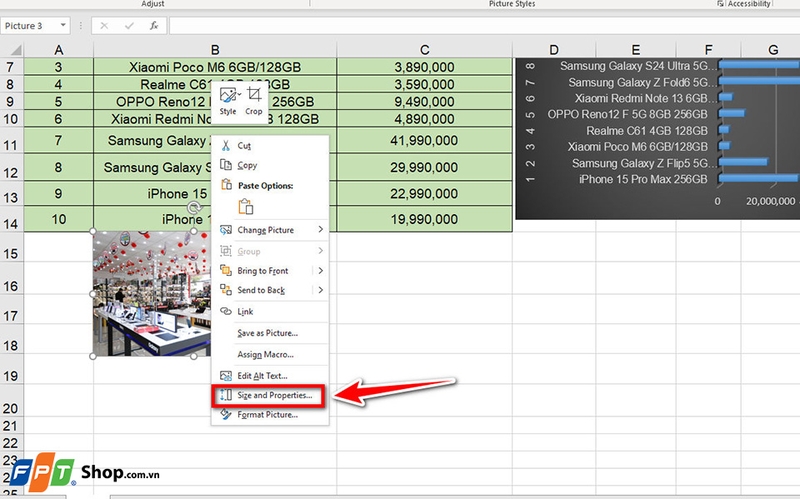
Task: Select row 7 header
Action: click(11, 67)
